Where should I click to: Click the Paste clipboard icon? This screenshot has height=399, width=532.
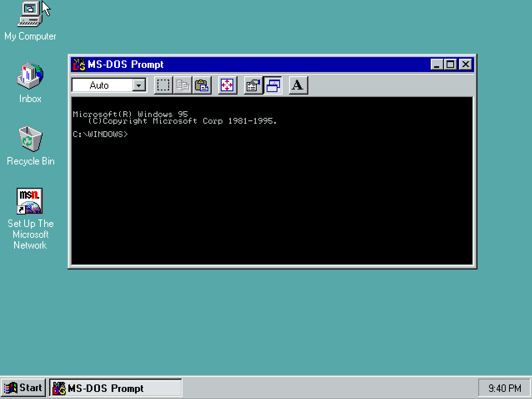pos(202,85)
